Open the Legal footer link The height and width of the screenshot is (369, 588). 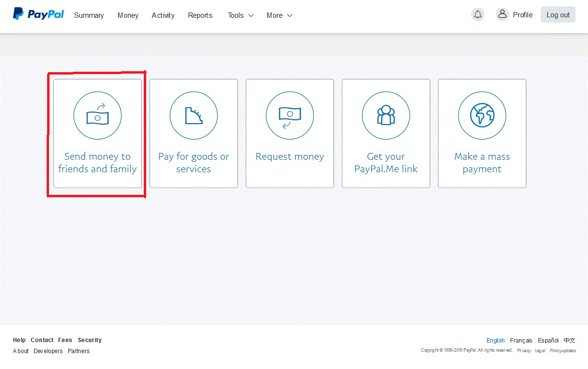tap(540, 351)
